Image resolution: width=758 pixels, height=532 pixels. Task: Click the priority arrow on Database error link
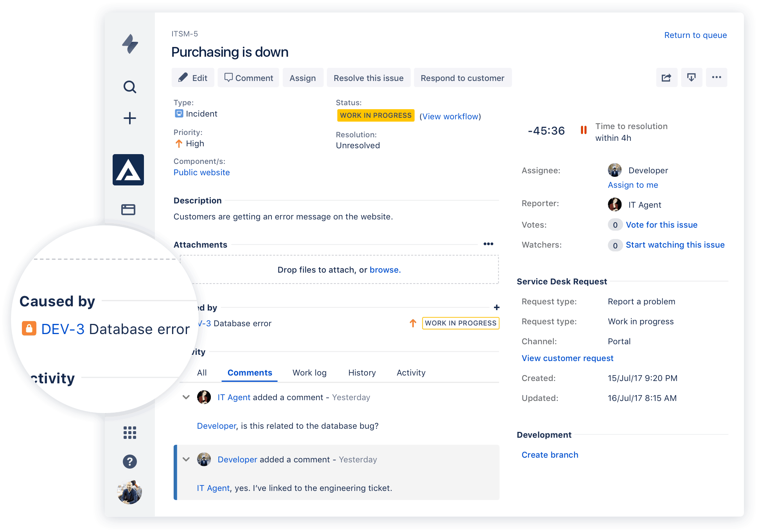[x=413, y=323]
